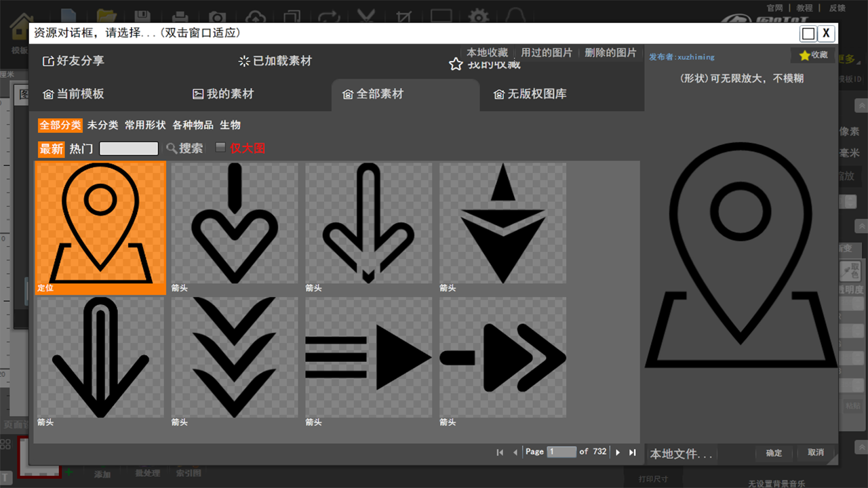
Task: Confirm selection with the 确定 button
Action: tap(773, 453)
